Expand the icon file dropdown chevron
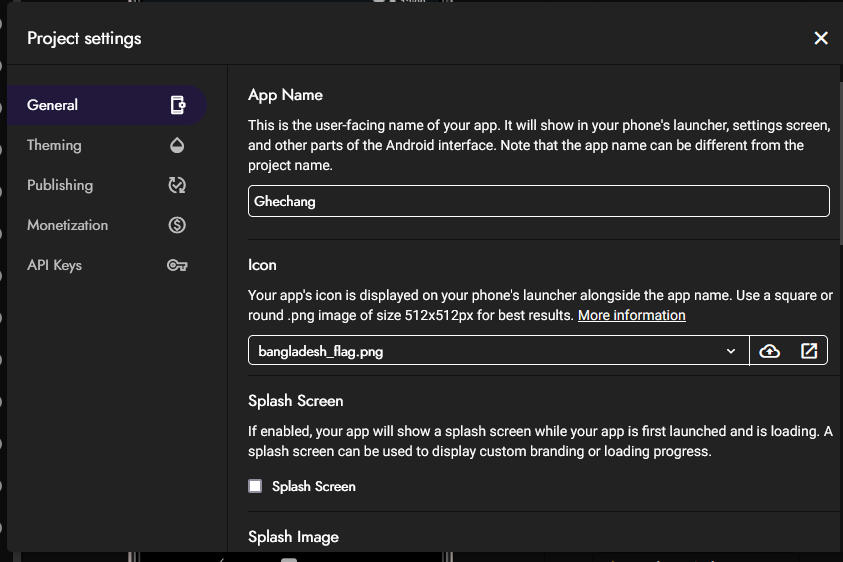 (x=731, y=351)
